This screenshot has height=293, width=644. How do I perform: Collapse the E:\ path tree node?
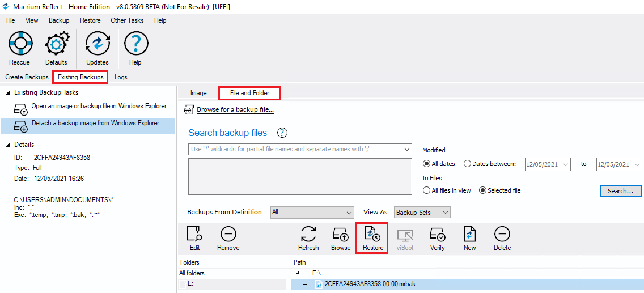tap(298, 273)
